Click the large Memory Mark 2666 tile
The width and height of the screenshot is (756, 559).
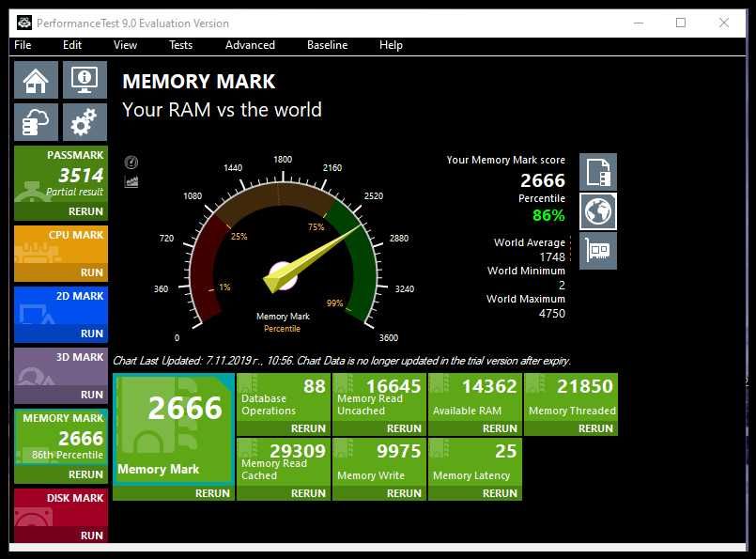(174, 429)
